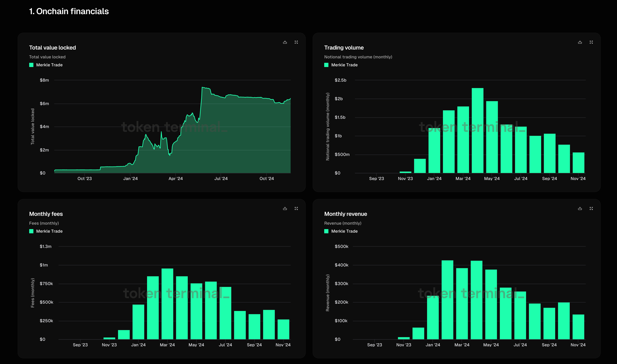The image size is (617, 364).
Task: Download the Trading volume chart
Action: point(580,42)
